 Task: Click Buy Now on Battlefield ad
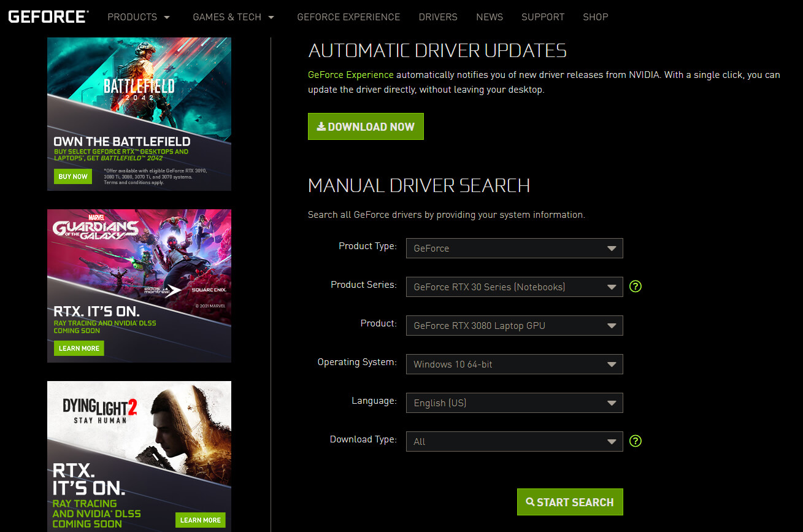(x=73, y=176)
